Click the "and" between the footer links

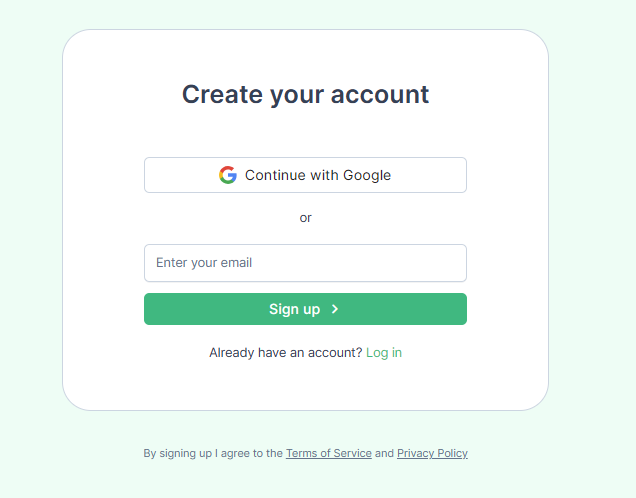[x=384, y=453]
